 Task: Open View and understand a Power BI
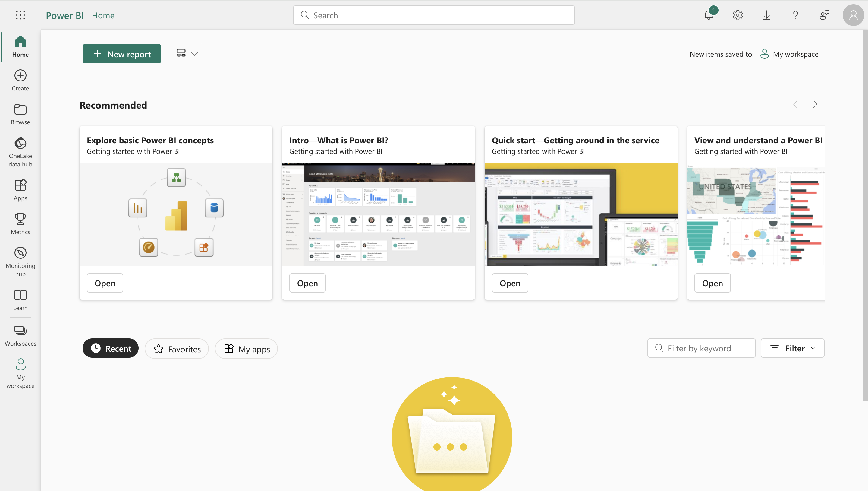click(x=712, y=283)
